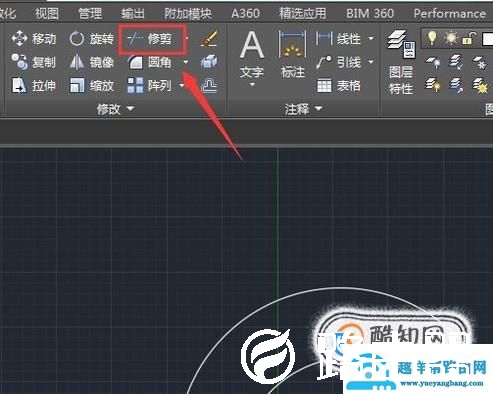
Task: Select the Erase tool eraser icon
Action: [x=209, y=38]
